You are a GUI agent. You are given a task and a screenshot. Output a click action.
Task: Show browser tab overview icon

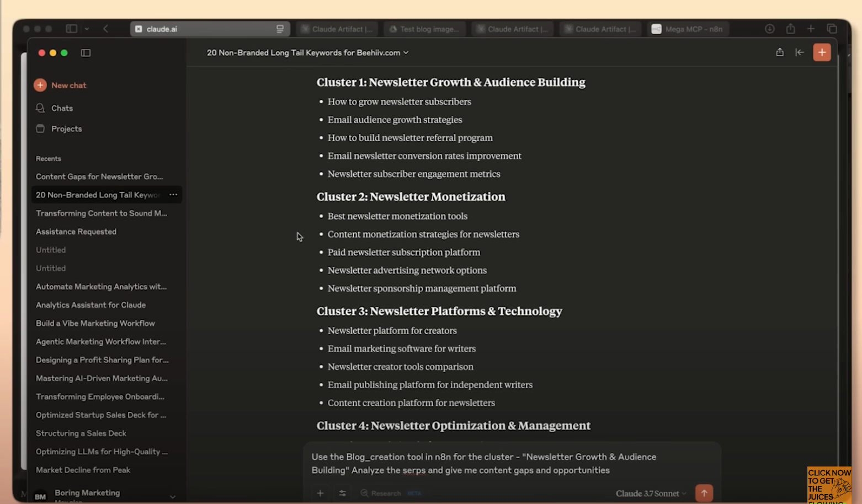[x=832, y=29]
